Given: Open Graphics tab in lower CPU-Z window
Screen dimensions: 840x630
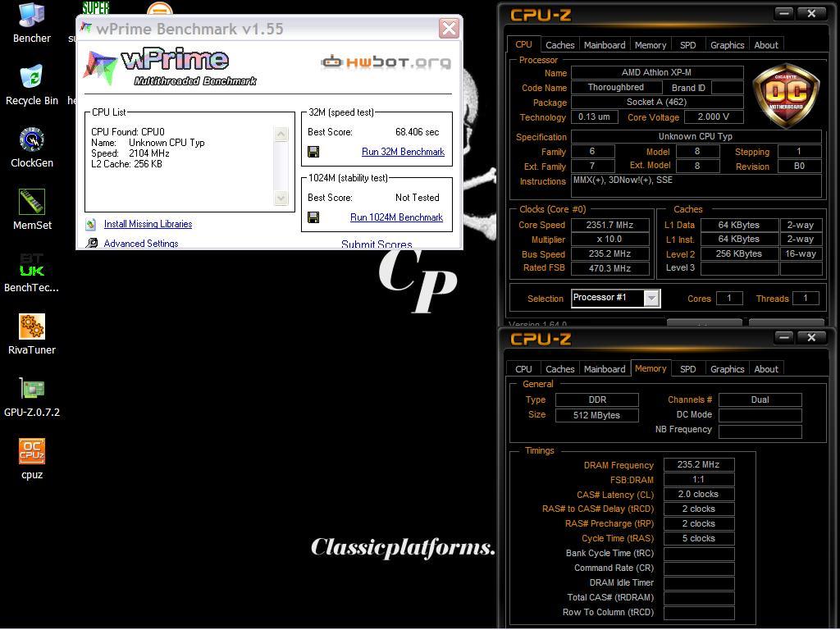Looking at the screenshot, I should pos(727,368).
